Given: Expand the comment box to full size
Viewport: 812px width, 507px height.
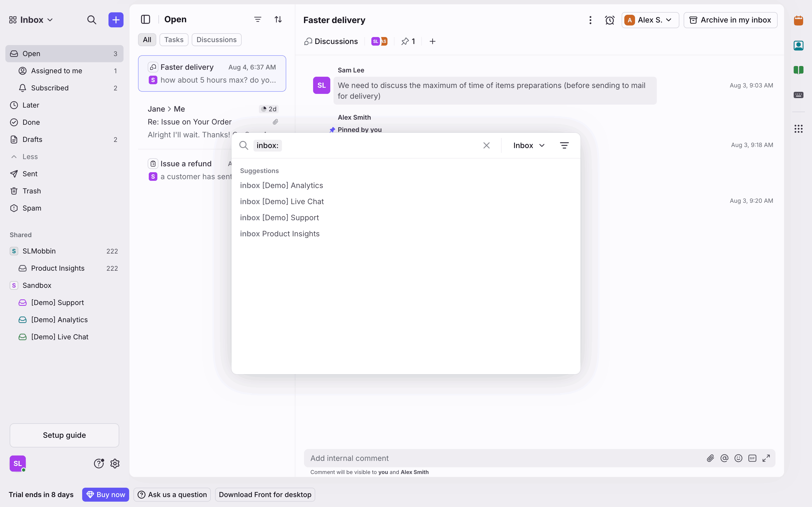Looking at the screenshot, I should pyautogui.click(x=766, y=458).
